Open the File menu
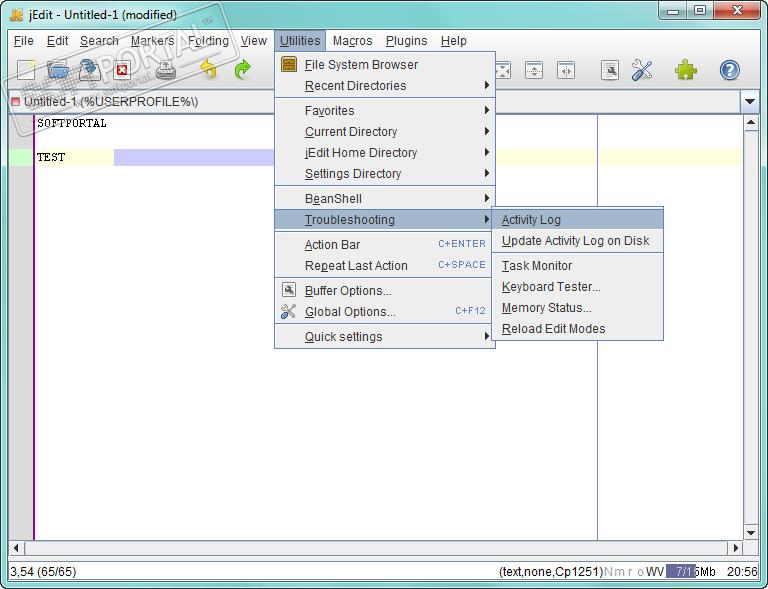This screenshot has width=768, height=589. click(x=24, y=41)
